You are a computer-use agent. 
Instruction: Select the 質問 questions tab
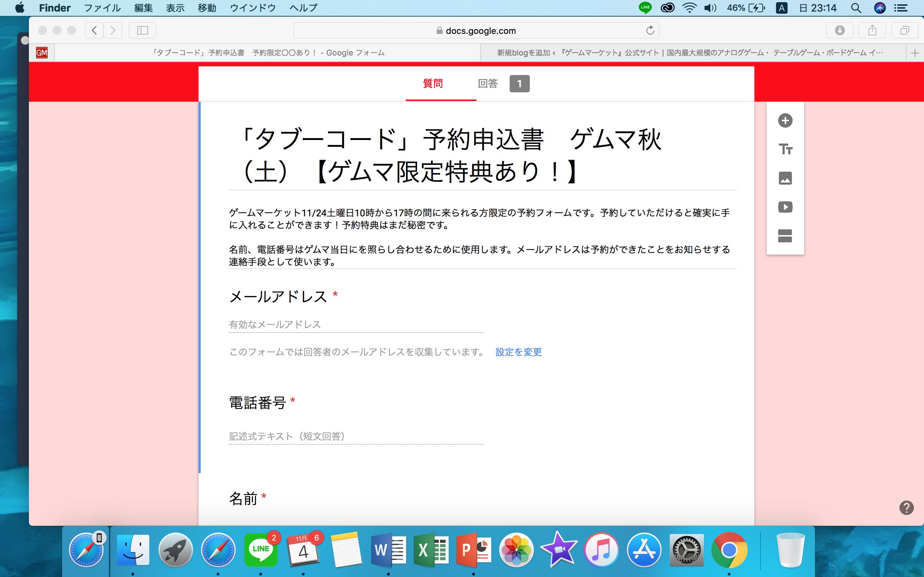433,84
